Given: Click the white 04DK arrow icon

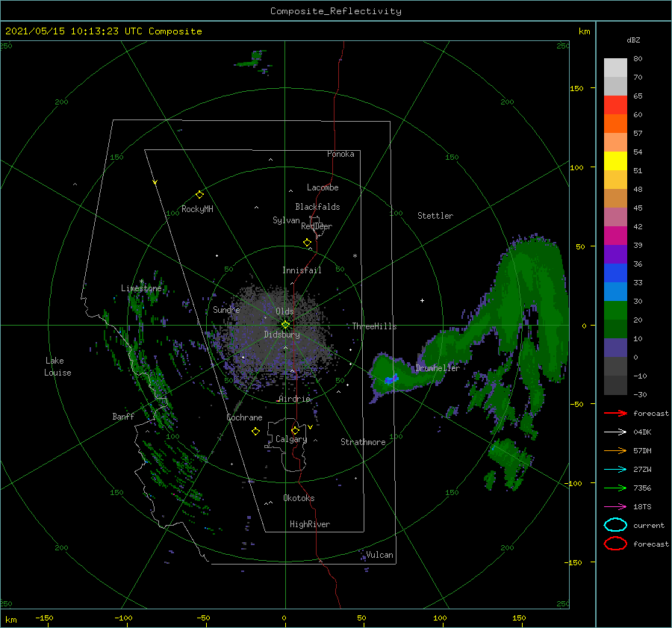Looking at the screenshot, I should click(x=615, y=432).
